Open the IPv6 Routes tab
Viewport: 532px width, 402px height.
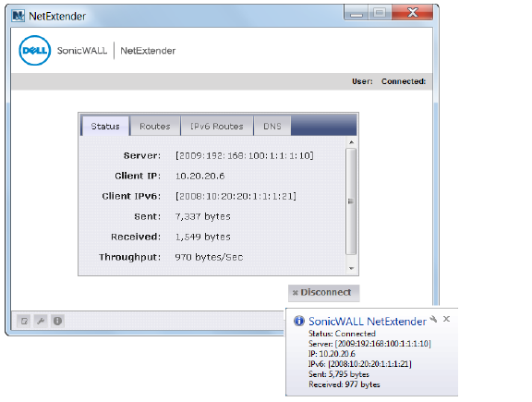point(217,127)
